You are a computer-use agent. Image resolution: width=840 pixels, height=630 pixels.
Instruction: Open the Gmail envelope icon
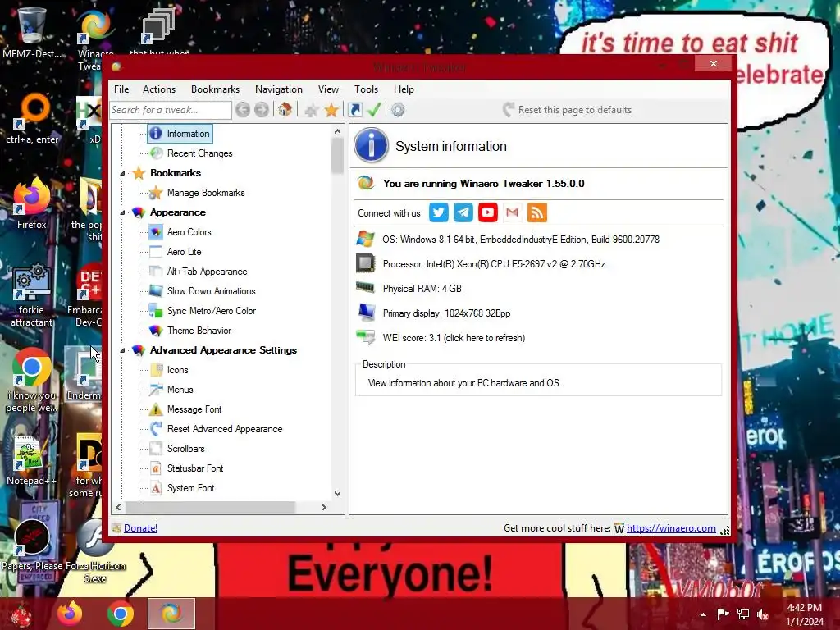[513, 212]
